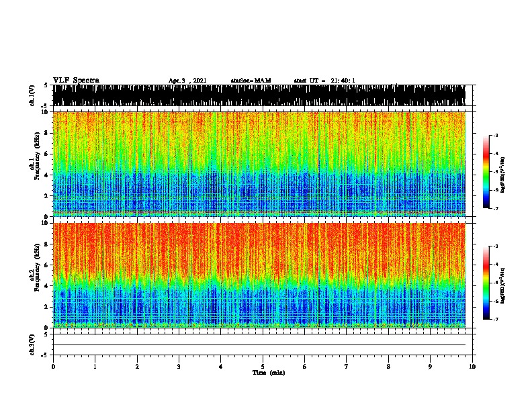Click time axis tick label "3"
Image resolution: width=532 pixels, height=411 pixels.
coord(179,367)
